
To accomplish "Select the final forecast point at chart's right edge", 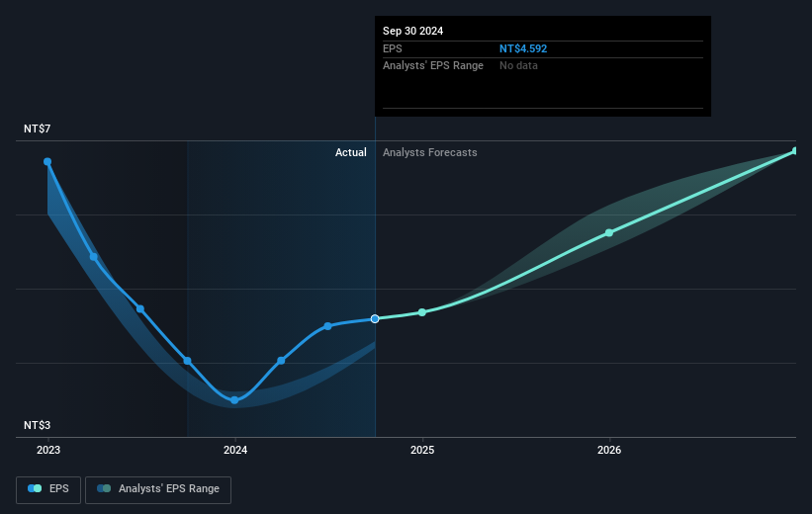I will coord(795,151).
